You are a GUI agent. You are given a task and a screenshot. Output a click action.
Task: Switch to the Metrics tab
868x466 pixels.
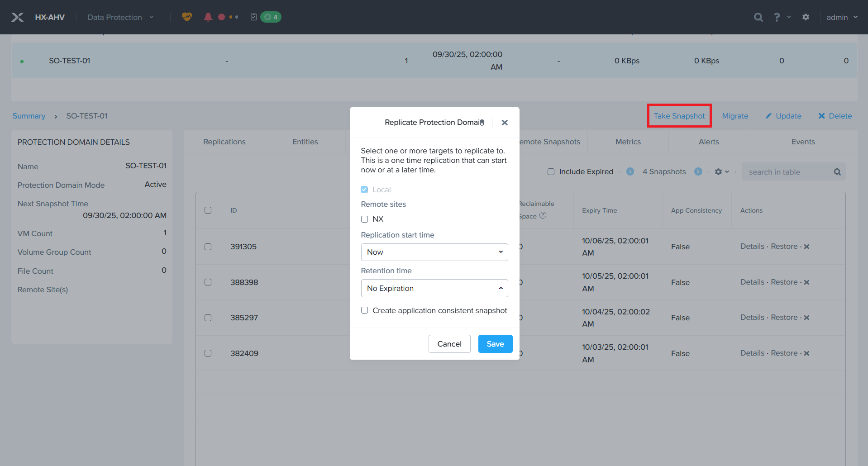click(628, 142)
